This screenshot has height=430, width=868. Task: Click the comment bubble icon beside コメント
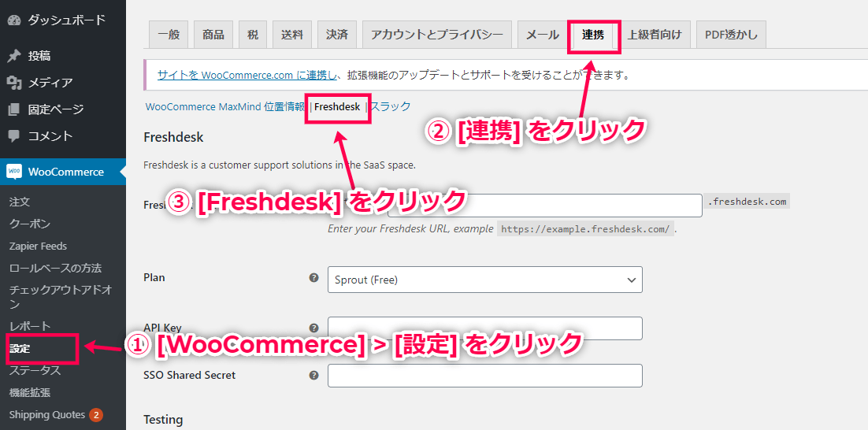pos(14,135)
